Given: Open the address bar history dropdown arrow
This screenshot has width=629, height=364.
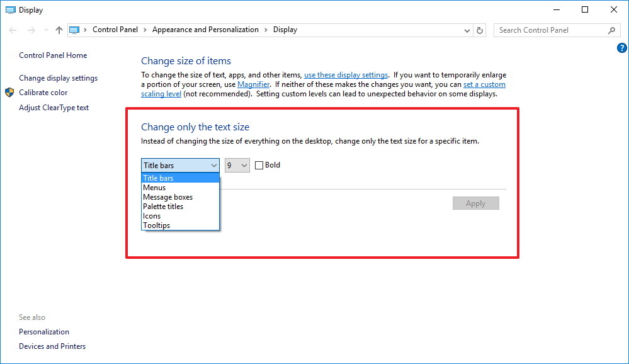Looking at the screenshot, I should click(467, 30).
